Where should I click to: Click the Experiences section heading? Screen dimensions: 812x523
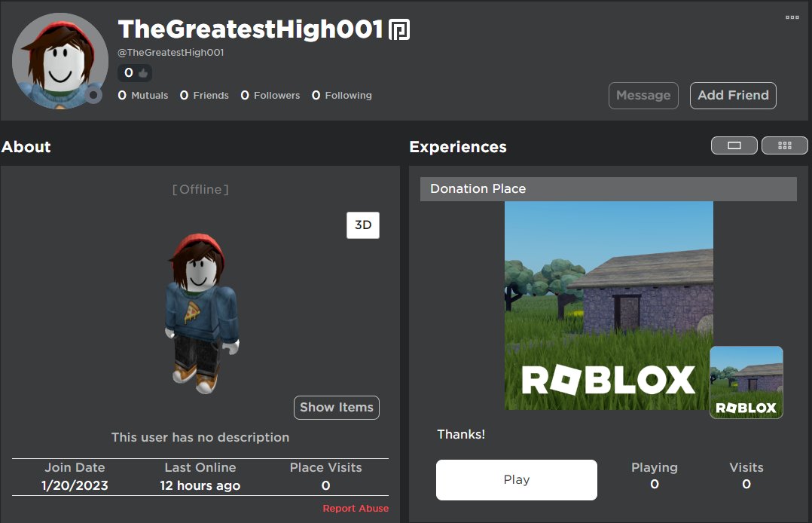click(x=458, y=147)
